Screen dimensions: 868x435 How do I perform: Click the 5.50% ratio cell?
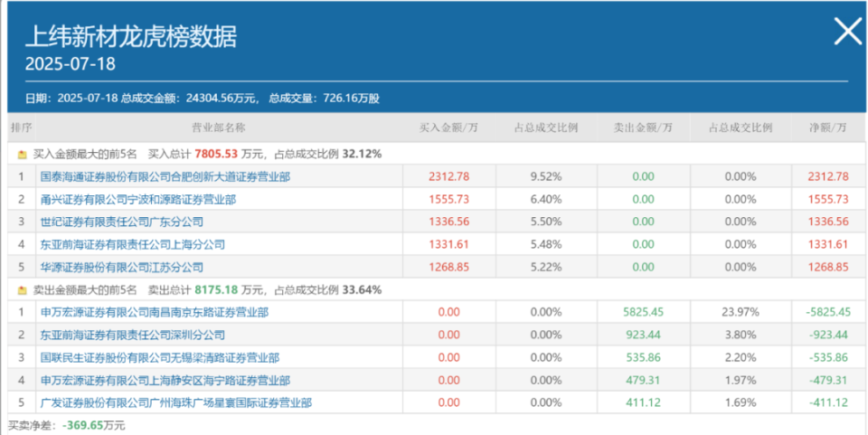(x=546, y=222)
